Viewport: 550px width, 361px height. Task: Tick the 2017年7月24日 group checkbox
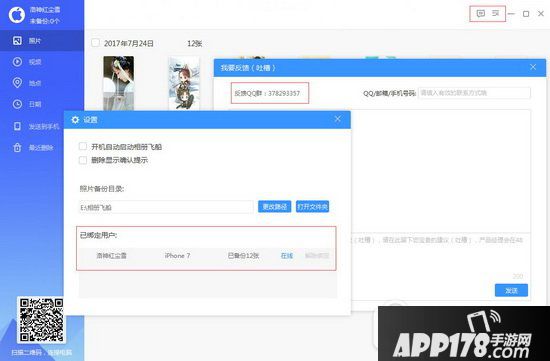tap(95, 43)
